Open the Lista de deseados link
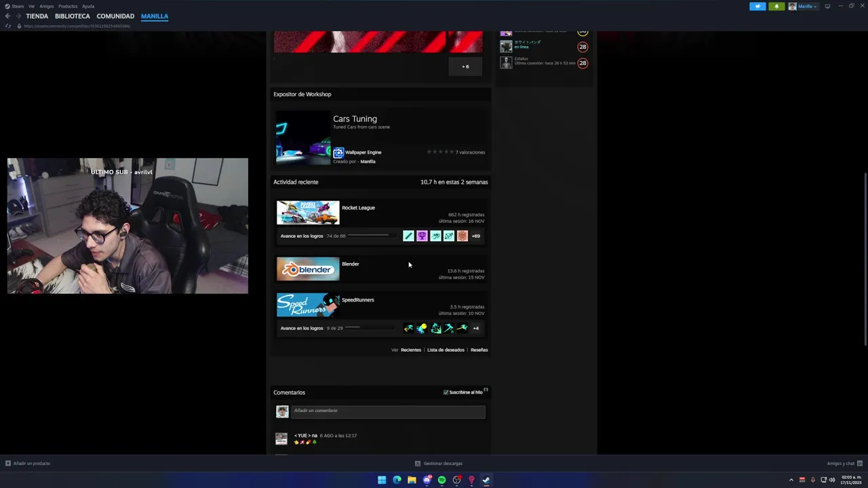The width and height of the screenshot is (868, 488). pyautogui.click(x=446, y=350)
